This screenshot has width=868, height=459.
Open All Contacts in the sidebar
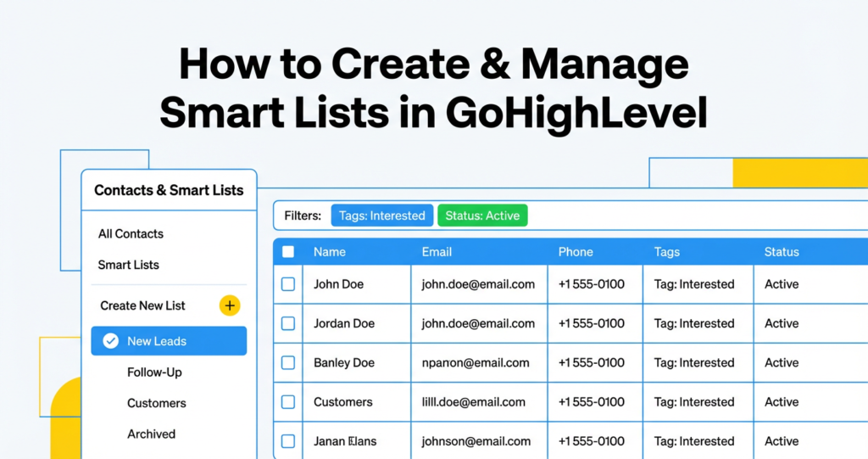(131, 234)
